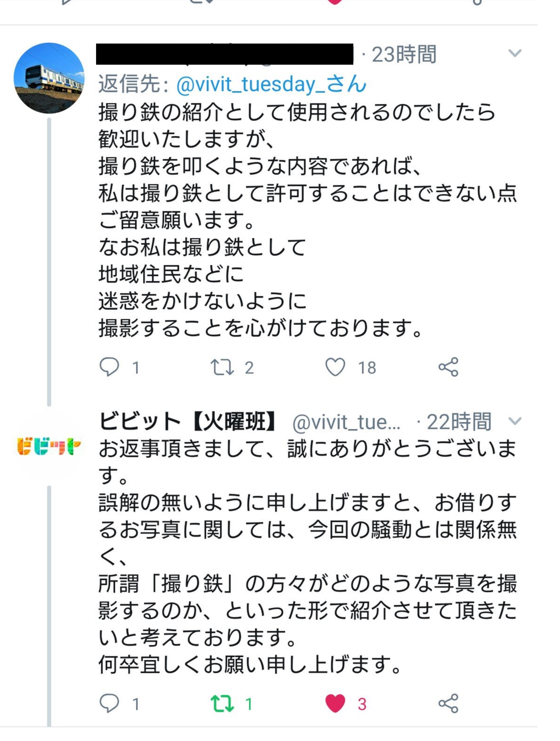Like the first tweet with 18 likes
This screenshot has height=741, width=560.
[x=335, y=367]
